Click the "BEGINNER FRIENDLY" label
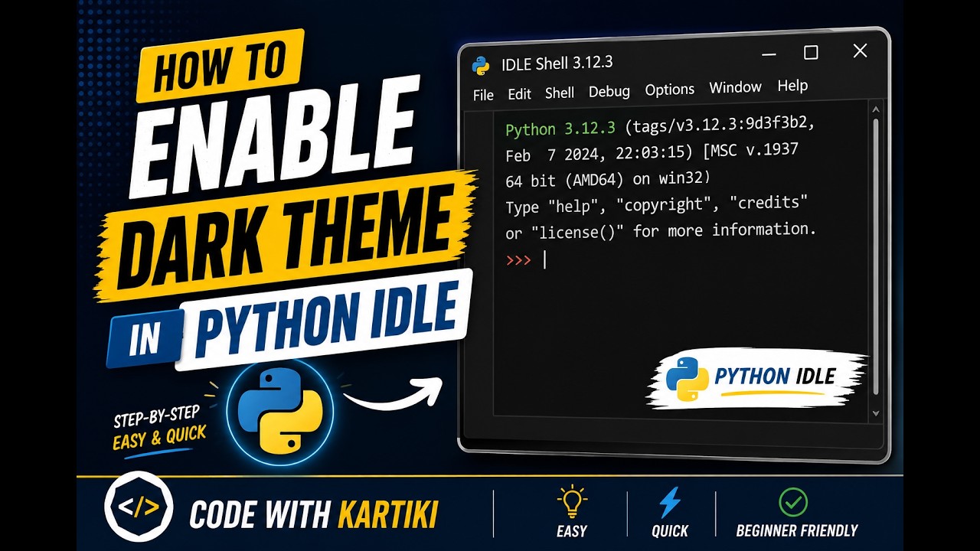The width and height of the screenshot is (980, 551). point(797,530)
